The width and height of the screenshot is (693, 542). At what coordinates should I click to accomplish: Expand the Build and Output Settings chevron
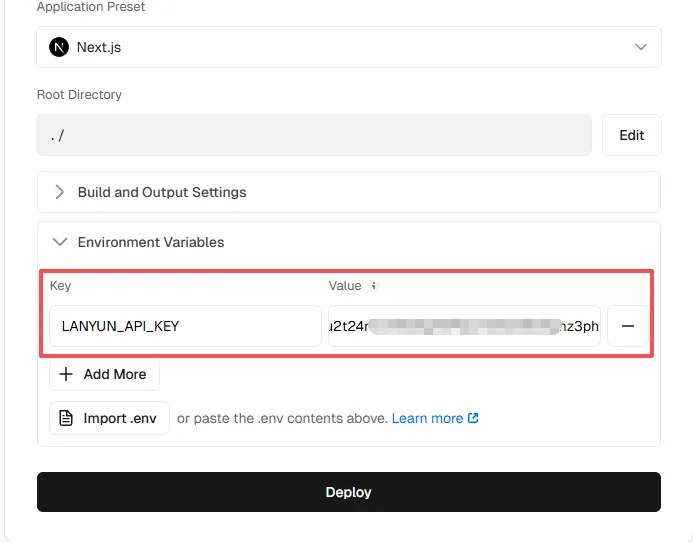[x=59, y=192]
